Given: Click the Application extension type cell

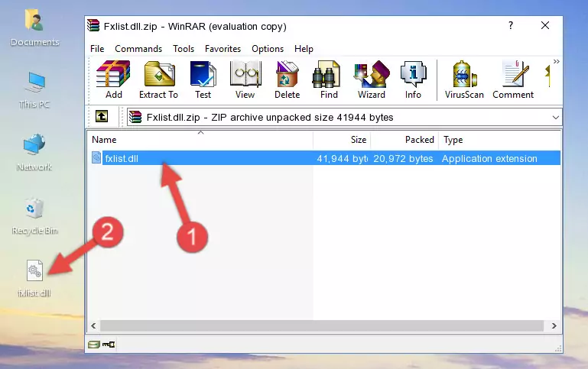Looking at the screenshot, I should (x=489, y=158).
